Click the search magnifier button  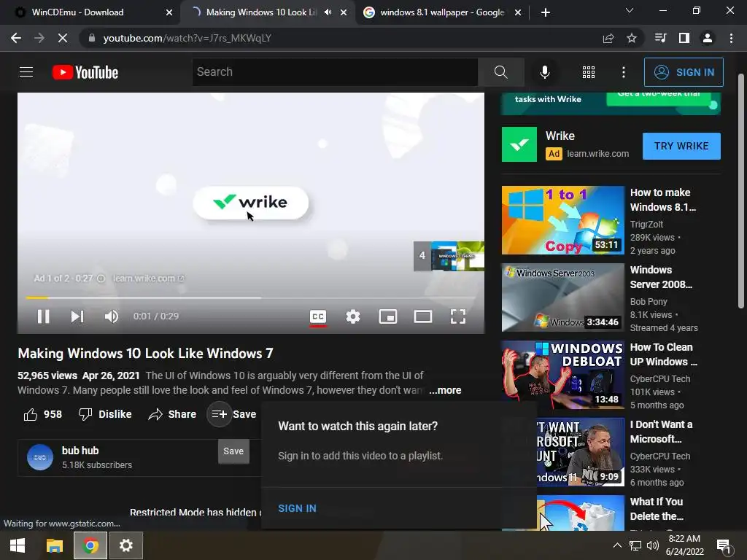coord(500,72)
